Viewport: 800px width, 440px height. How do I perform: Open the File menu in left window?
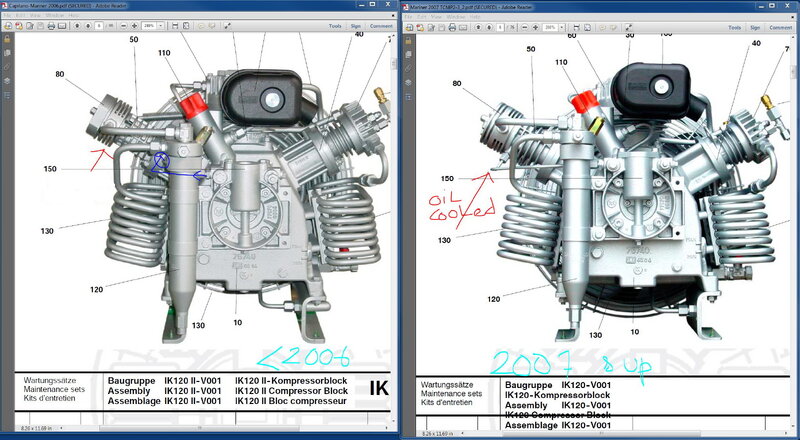tap(6, 16)
